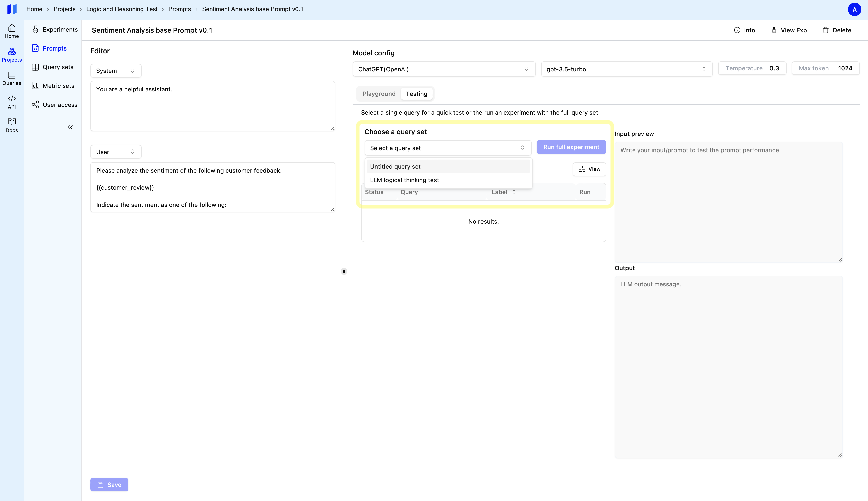
Task: Open API page icon
Action: tap(12, 102)
